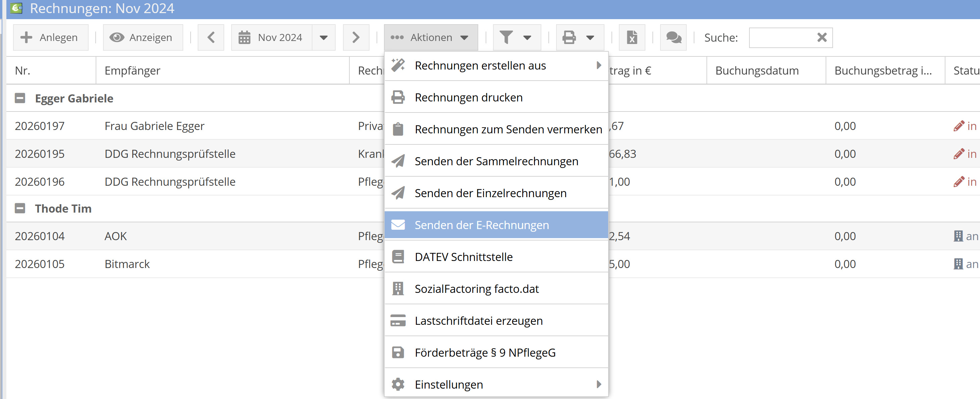Select the Rechnungen drucken menu entry
Screen dimensions: 980x399
click(x=469, y=97)
